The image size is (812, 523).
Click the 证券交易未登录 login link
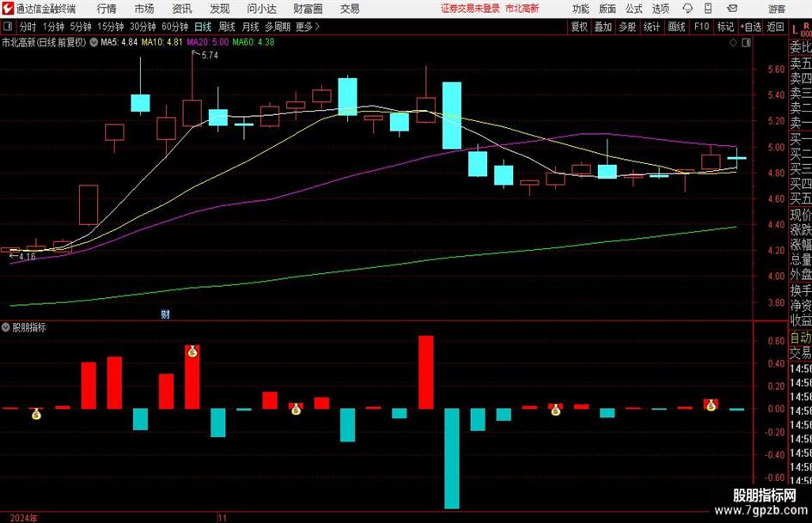pos(470,9)
